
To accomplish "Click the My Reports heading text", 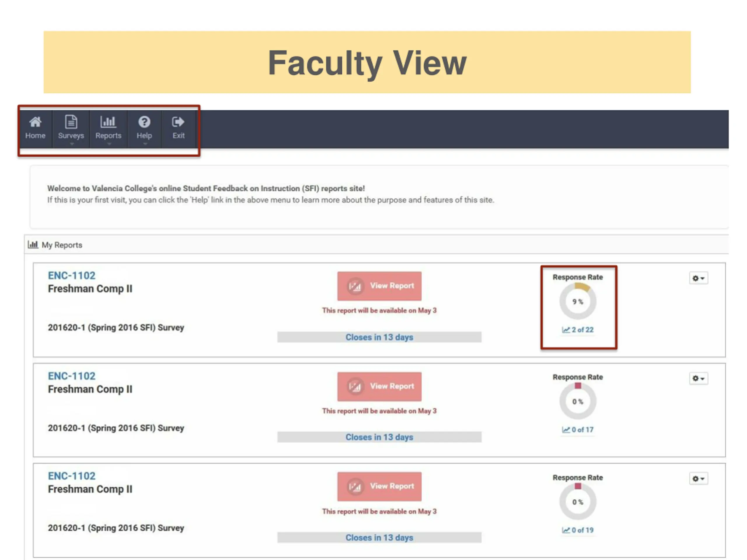I will click(62, 245).
